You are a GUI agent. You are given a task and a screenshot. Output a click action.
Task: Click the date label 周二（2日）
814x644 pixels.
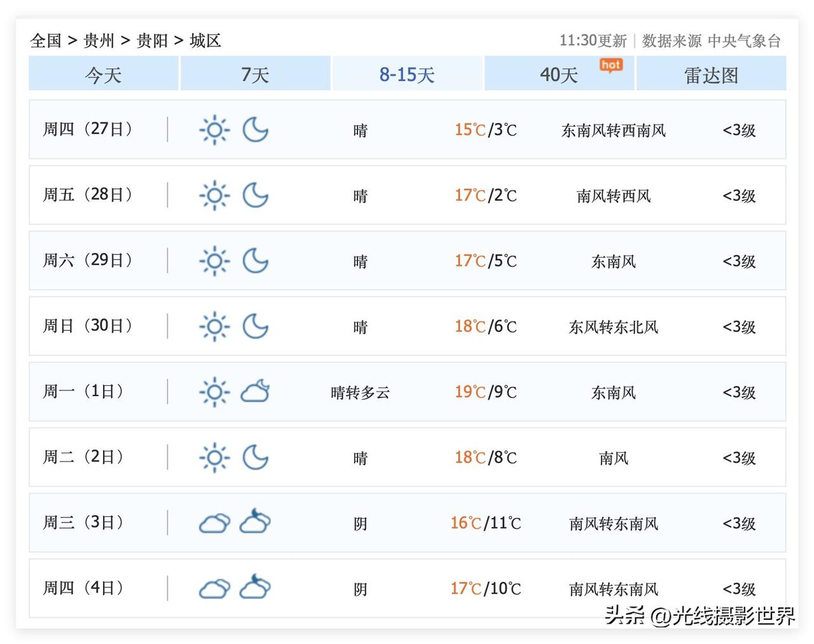click(83, 456)
